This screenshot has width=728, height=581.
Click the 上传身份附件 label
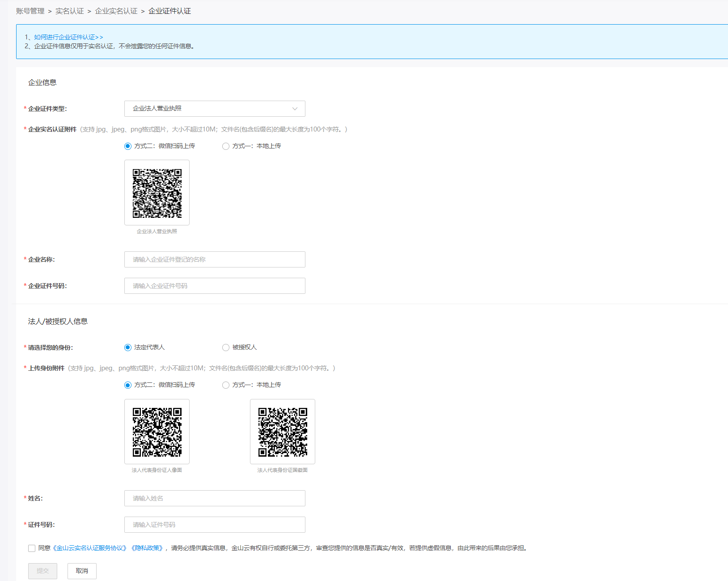[47, 368]
